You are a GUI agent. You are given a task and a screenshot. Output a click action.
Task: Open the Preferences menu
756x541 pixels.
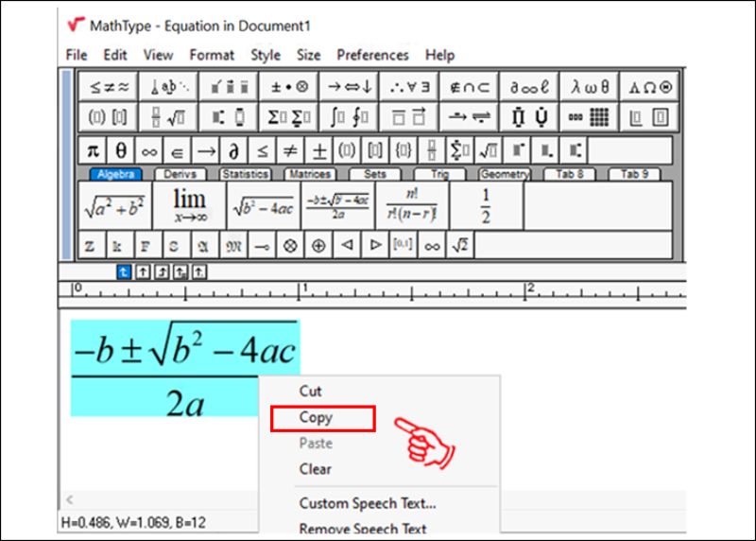pyautogui.click(x=372, y=55)
